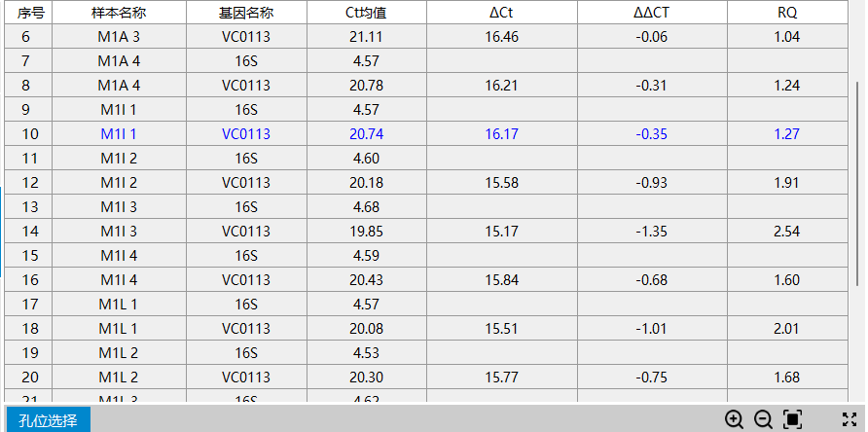Image resolution: width=868 pixels, height=432 pixels.
Task: Click the zoom in magnifier icon
Action: coord(735,419)
